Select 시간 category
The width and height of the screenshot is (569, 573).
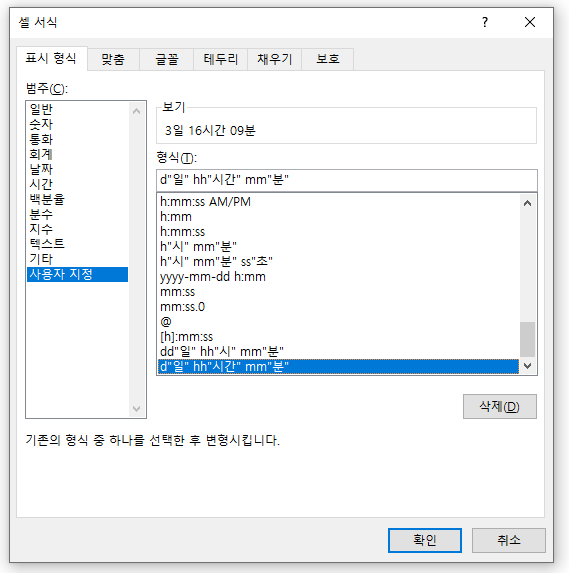[x=77, y=184]
